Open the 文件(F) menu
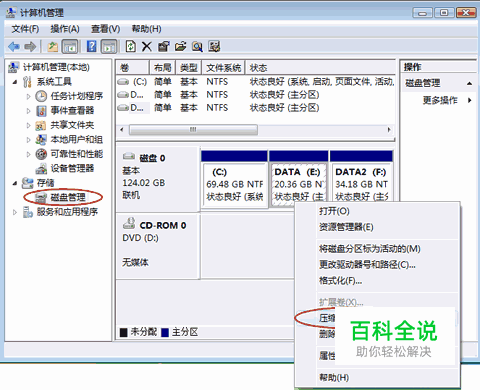Viewport: 480px width, 390px height. pos(25,29)
